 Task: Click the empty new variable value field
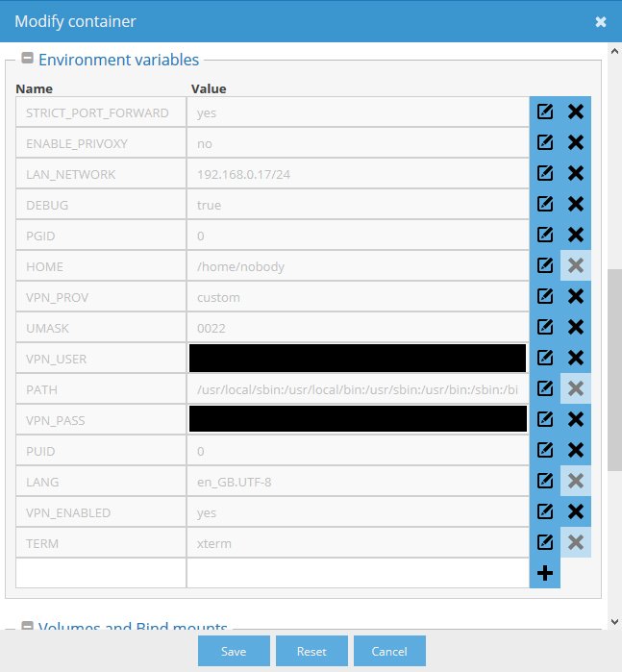pyautogui.click(x=358, y=573)
